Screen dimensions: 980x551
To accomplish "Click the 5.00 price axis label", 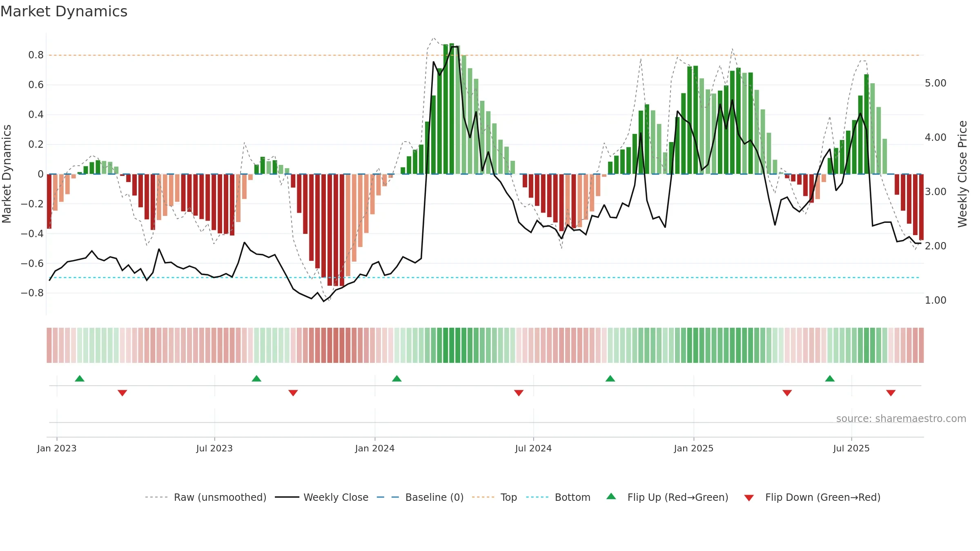I will (935, 83).
